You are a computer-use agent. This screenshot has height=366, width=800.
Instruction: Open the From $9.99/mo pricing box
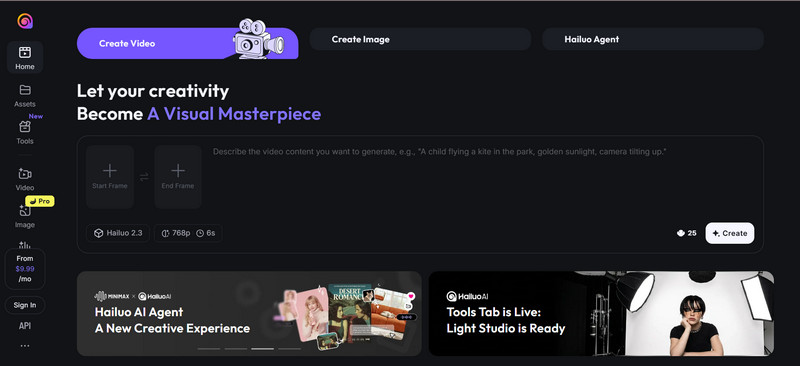(25, 269)
